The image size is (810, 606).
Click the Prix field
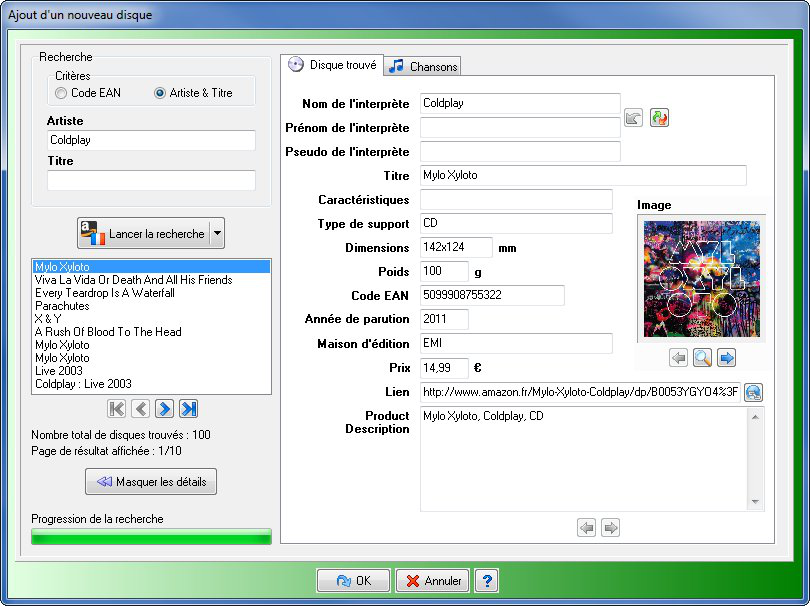click(x=444, y=367)
